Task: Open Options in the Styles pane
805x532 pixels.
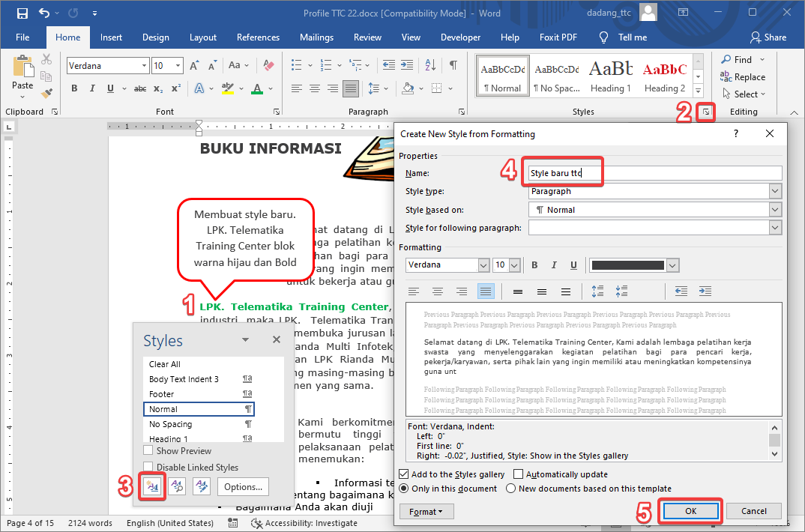Action: coord(243,486)
